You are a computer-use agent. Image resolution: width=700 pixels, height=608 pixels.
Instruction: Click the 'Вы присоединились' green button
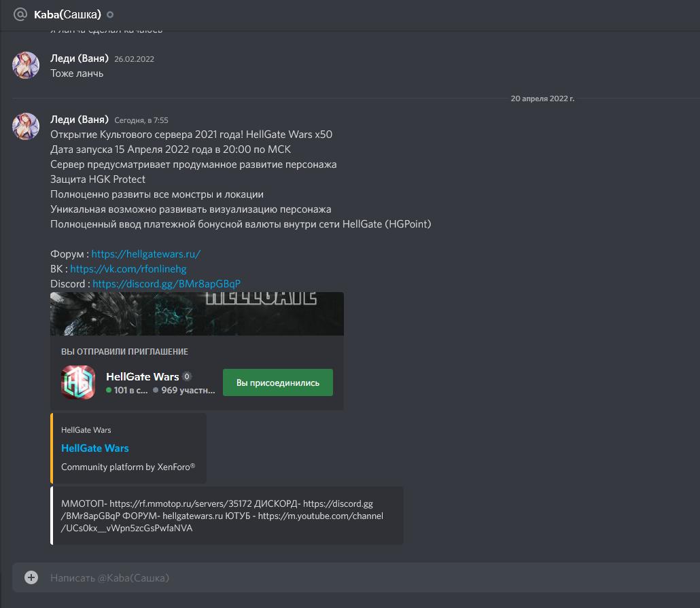coord(278,382)
